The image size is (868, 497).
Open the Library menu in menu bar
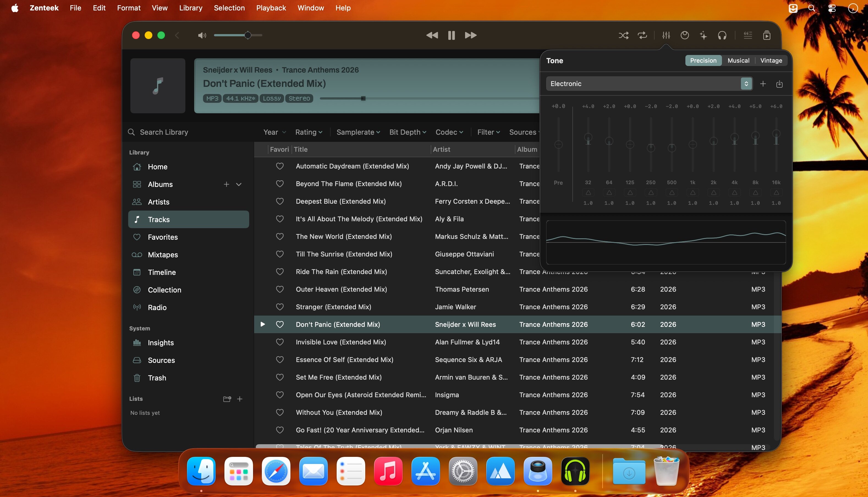(x=191, y=8)
